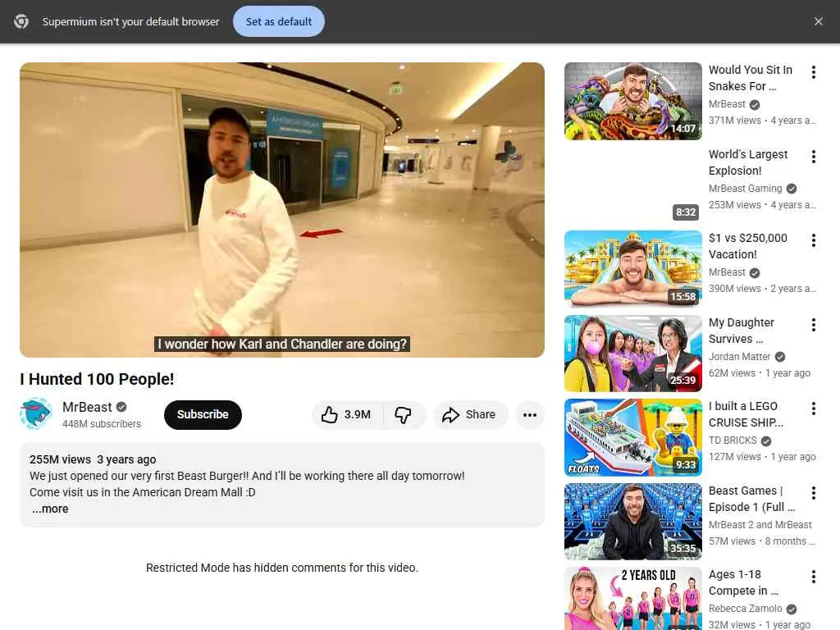Open the Ages 1-18 Compete thumbnail
The image size is (840, 630).
[x=632, y=598]
